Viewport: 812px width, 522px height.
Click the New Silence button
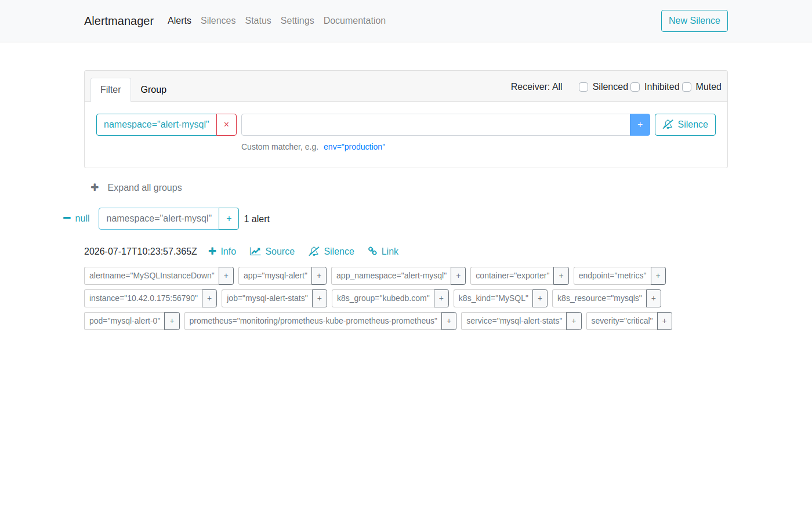pyautogui.click(x=694, y=21)
